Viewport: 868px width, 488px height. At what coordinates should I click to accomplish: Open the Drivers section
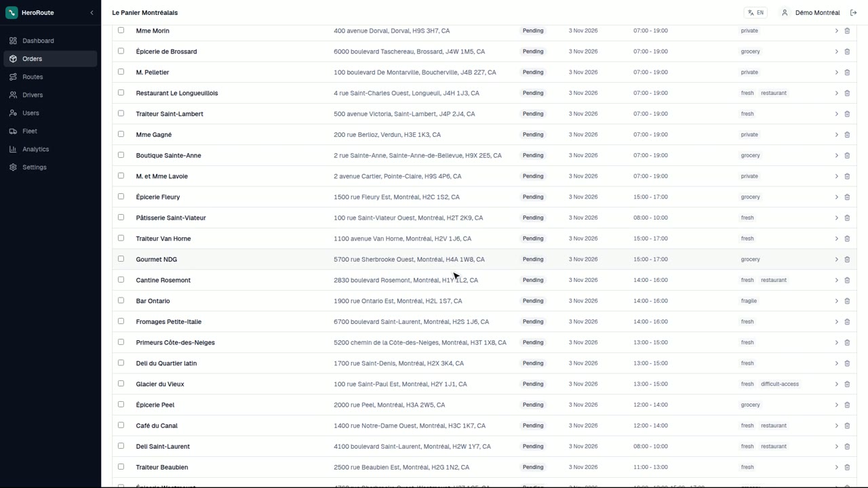pyautogui.click(x=50, y=95)
